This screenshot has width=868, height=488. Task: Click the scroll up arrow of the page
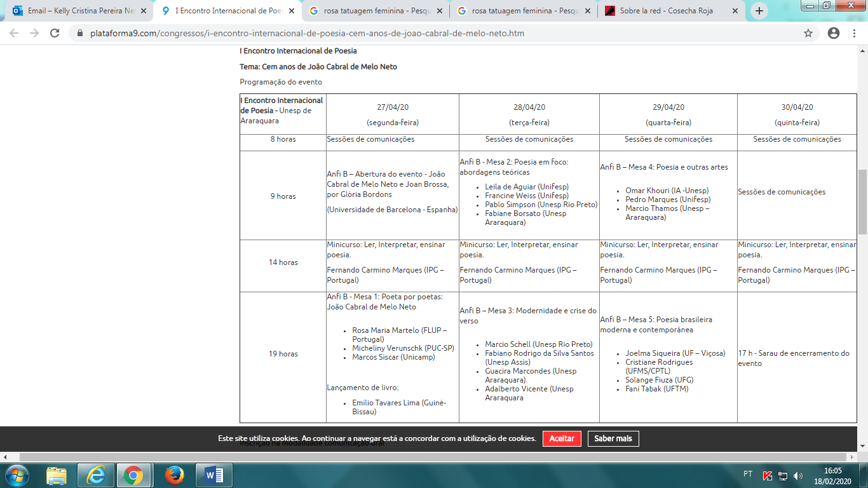tap(862, 51)
